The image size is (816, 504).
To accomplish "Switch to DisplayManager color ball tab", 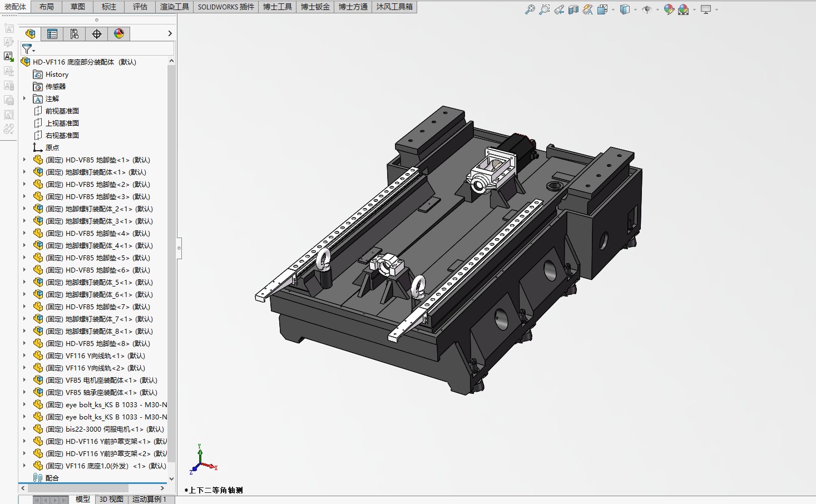I will point(119,34).
